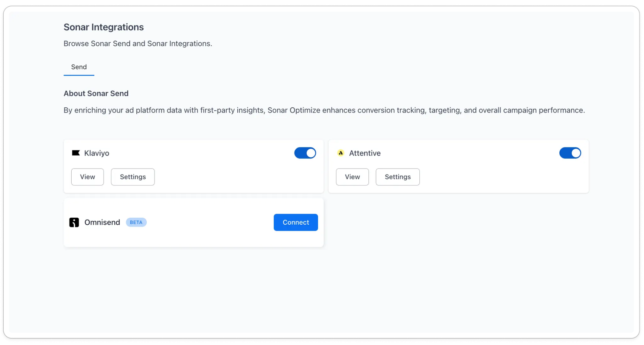Click the Attentive yellow logo icon
This screenshot has height=345, width=644.
point(341,153)
